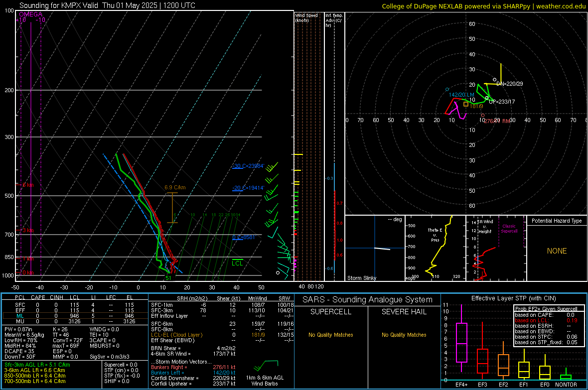Click the Classic Supercell label
The width and height of the screenshot is (588, 390).
coord(509,229)
